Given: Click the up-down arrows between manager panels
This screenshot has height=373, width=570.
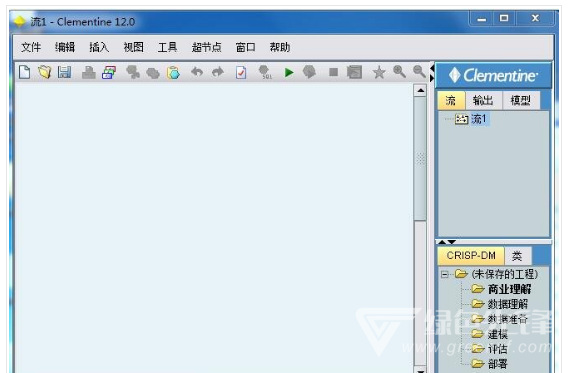Looking at the screenshot, I should 447,242.
